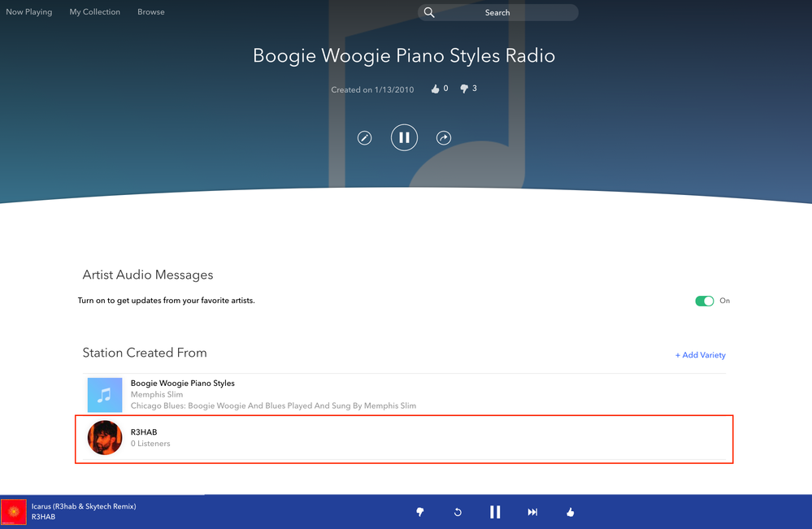The image size is (812, 529).
Task: Click the Add Variety link
Action: pyautogui.click(x=700, y=355)
